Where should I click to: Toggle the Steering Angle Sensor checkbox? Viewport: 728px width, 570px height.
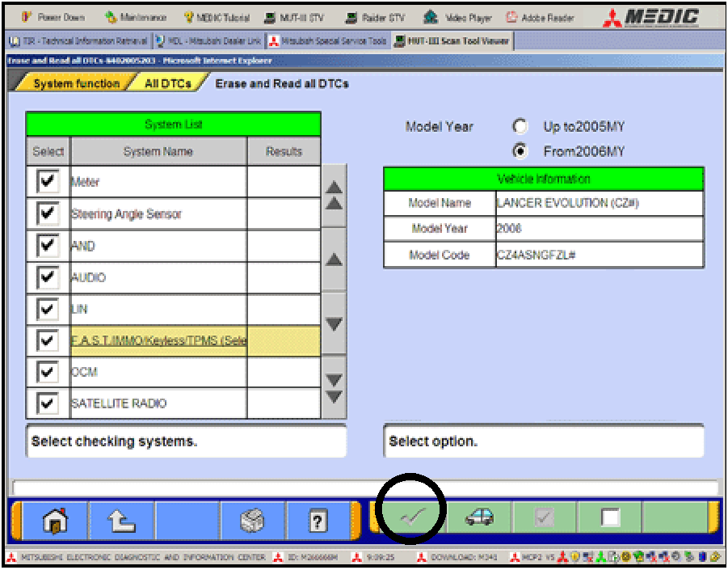(x=48, y=213)
